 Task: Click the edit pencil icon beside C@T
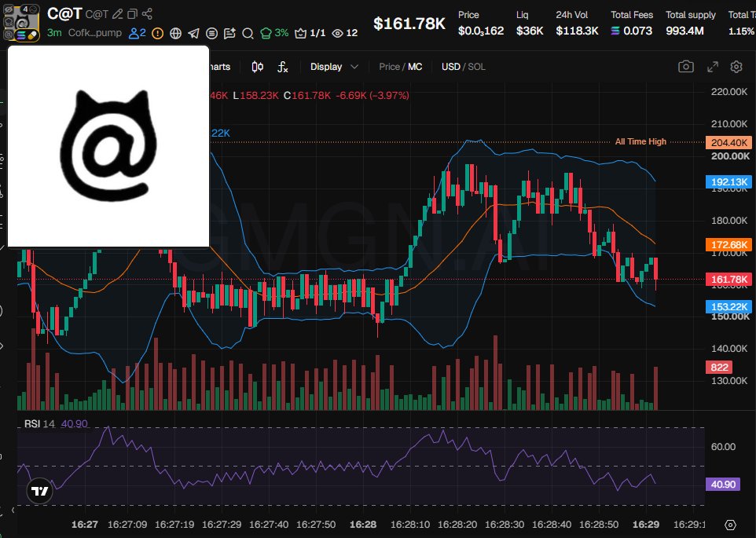(x=117, y=14)
